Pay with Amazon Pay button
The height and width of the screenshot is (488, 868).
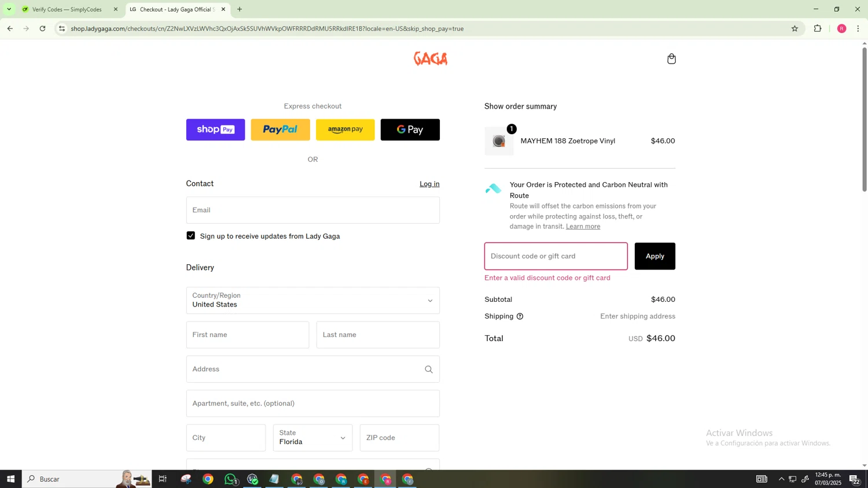(x=345, y=130)
